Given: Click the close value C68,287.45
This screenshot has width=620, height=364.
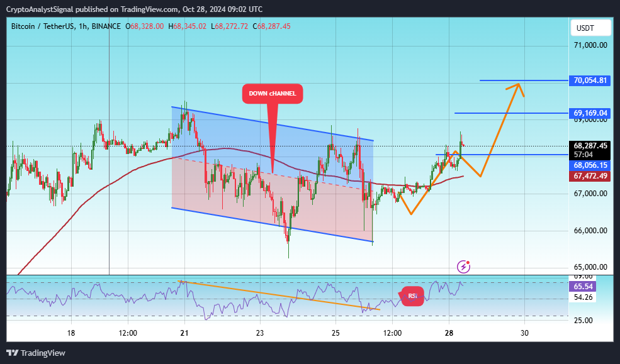Looking at the screenshot, I should click(271, 26).
